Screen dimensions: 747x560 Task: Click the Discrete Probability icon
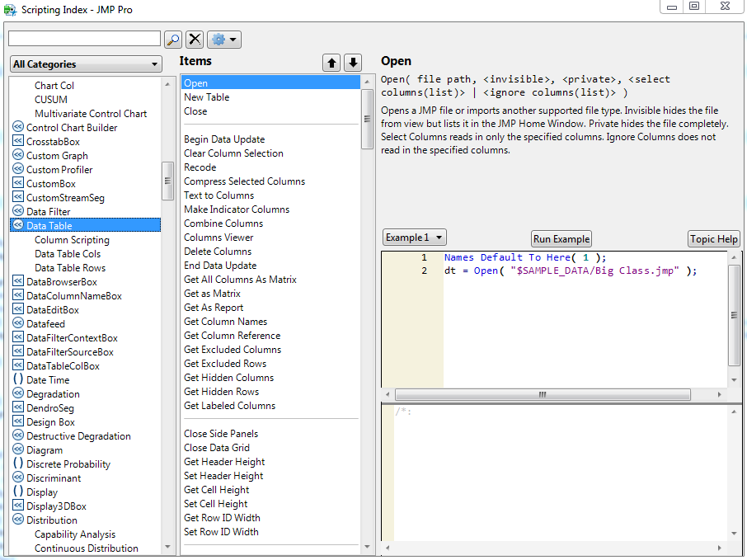click(x=18, y=464)
